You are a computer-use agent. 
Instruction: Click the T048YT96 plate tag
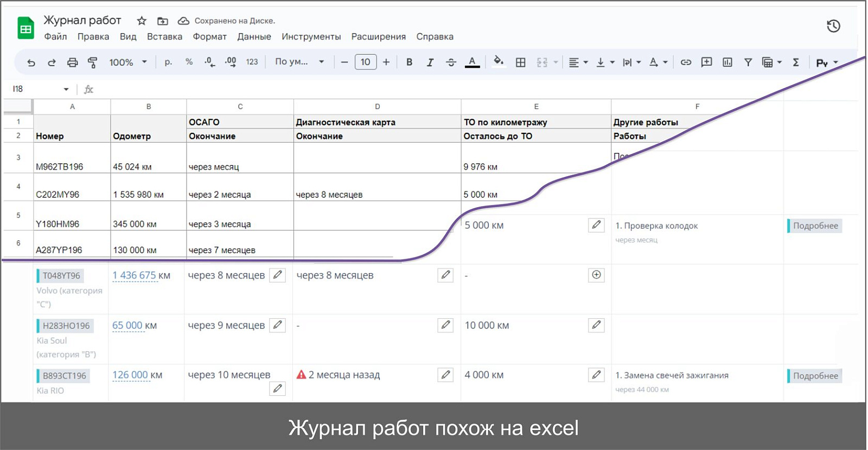point(60,275)
